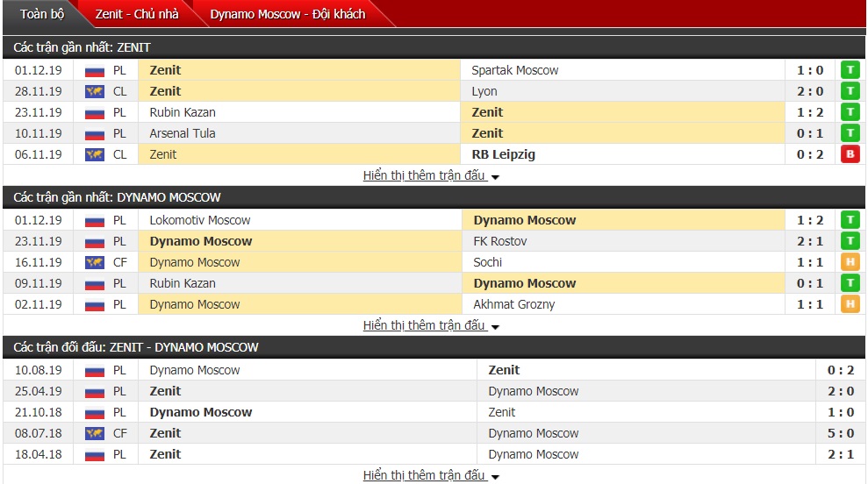868x484 pixels.
Task: Click CF label in the 08.07.18 row
Action: 120,433
